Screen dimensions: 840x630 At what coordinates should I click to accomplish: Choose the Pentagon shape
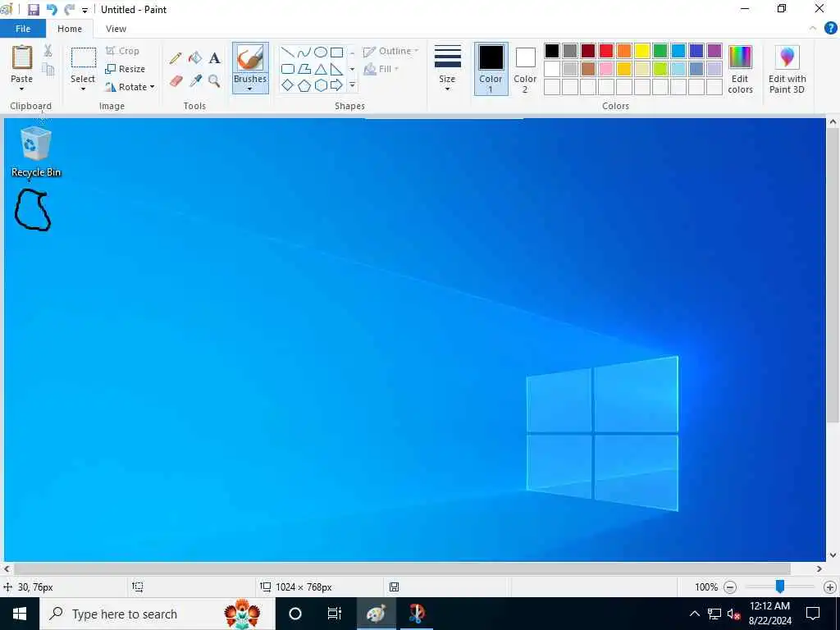click(304, 85)
